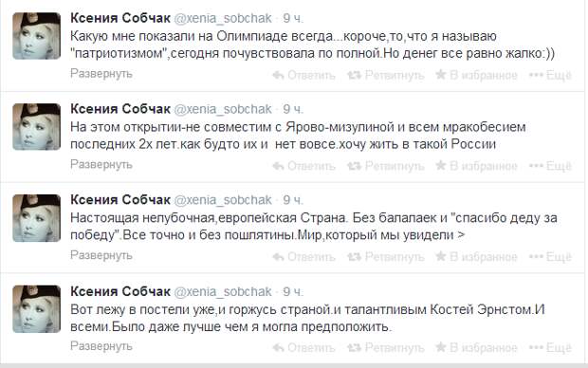Expand last tweet about Костей Эрнстом

(x=101, y=346)
